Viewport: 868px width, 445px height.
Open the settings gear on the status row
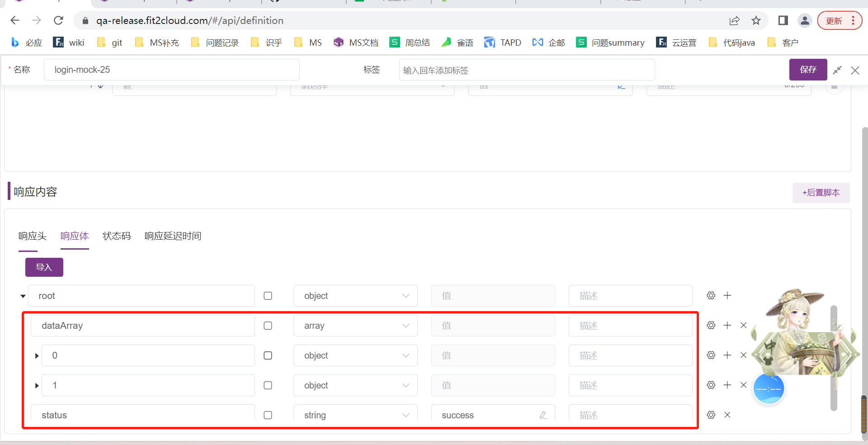point(711,415)
